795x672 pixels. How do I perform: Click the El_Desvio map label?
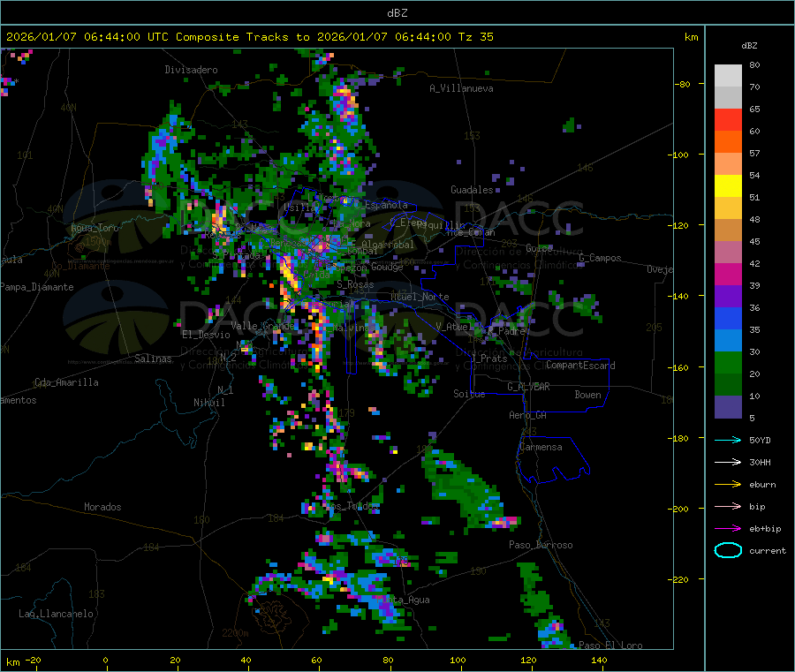(206, 335)
